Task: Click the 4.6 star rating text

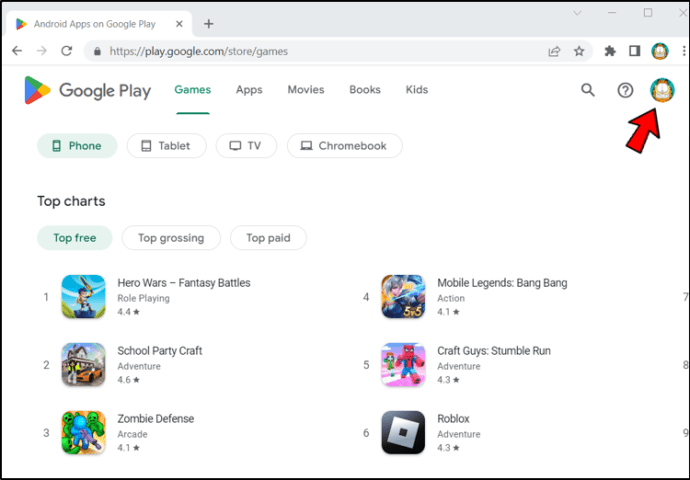Action: pyautogui.click(x=128, y=380)
